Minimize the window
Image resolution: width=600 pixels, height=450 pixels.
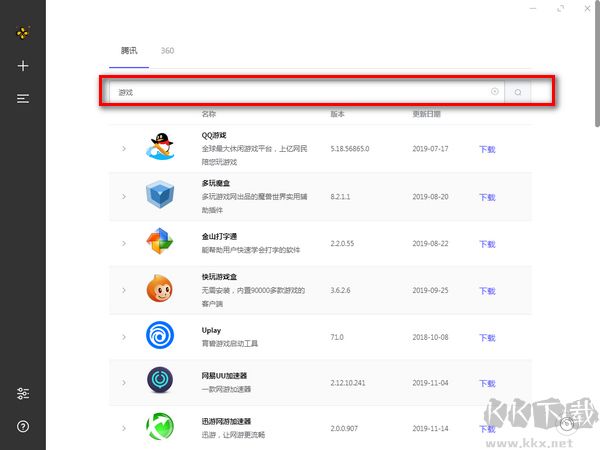pyautogui.click(x=533, y=8)
